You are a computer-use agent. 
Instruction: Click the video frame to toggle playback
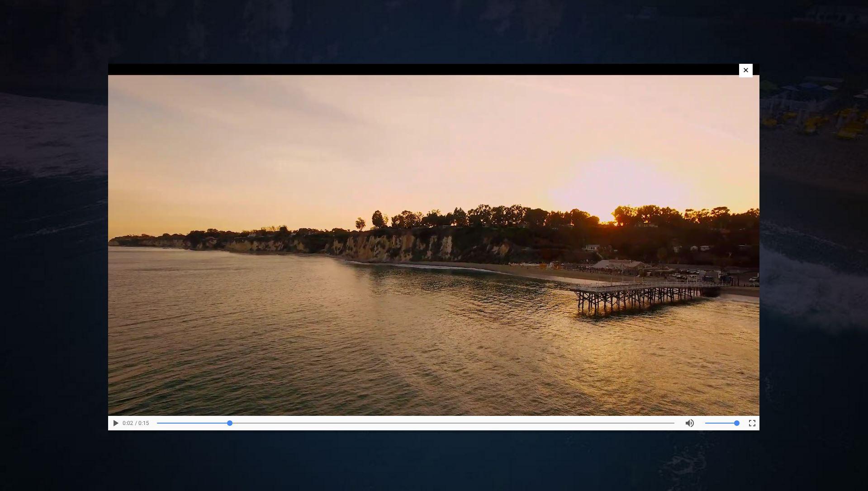[433, 245]
